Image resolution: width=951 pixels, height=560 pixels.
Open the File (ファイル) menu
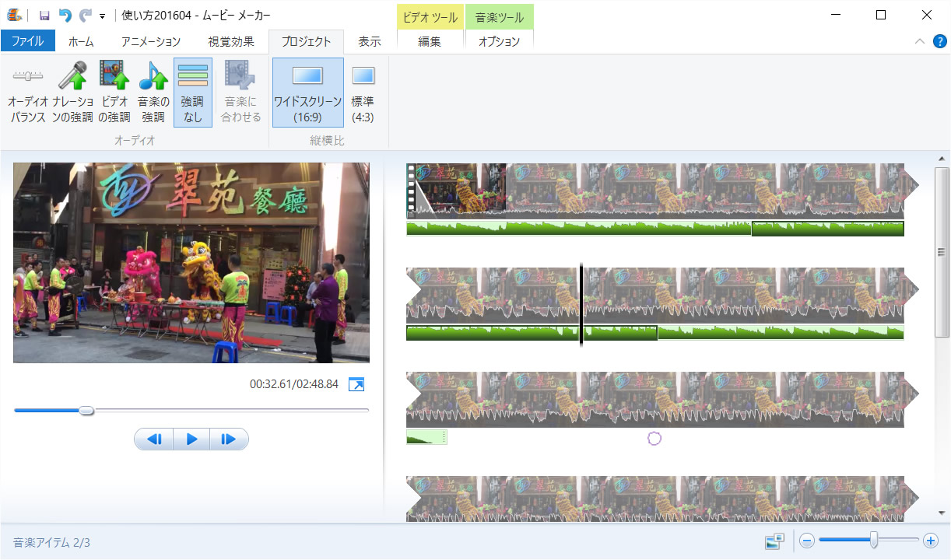28,41
